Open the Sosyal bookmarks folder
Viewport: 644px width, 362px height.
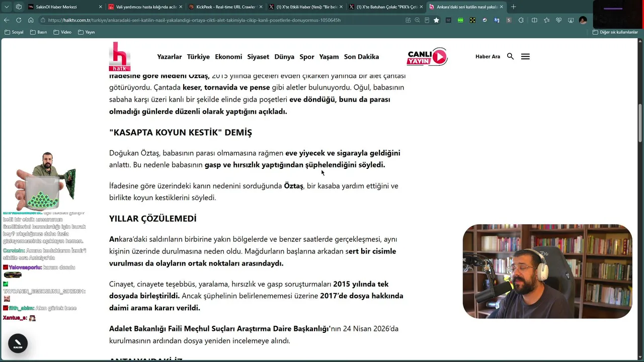(14, 32)
